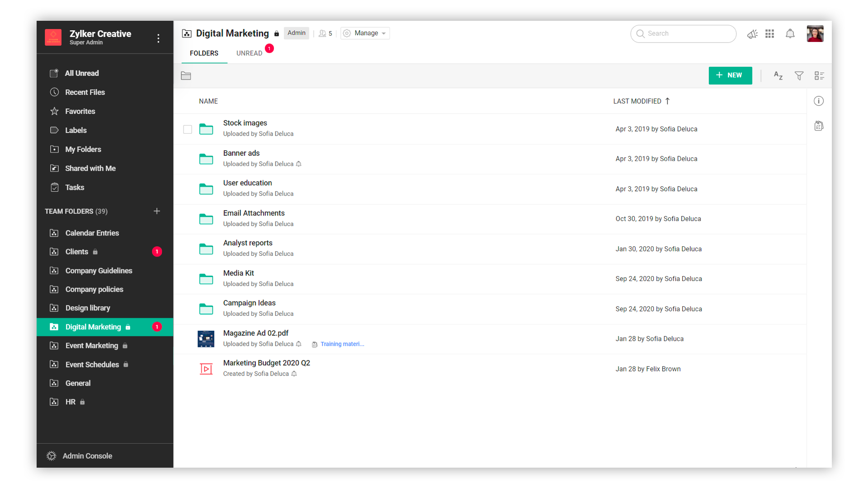Screen dimensions: 868x488
Task: Switch list view layout icon
Action: (x=819, y=75)
